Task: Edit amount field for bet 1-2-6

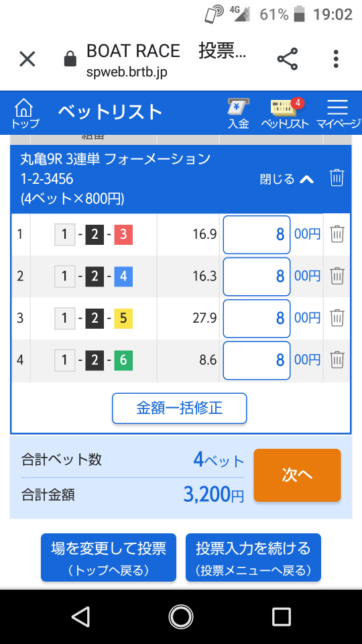Action: [x=257, y=360]
